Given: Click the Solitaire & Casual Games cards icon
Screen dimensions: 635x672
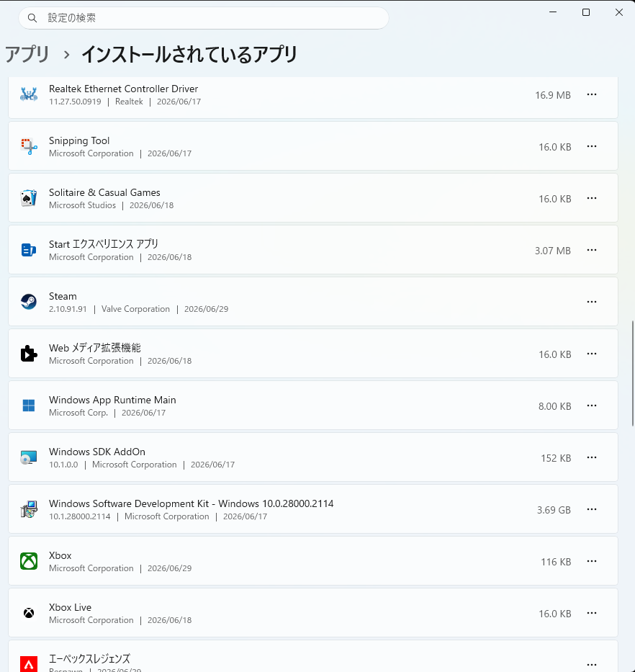Looking at the screenshot, I should click(x=29, y=198).
